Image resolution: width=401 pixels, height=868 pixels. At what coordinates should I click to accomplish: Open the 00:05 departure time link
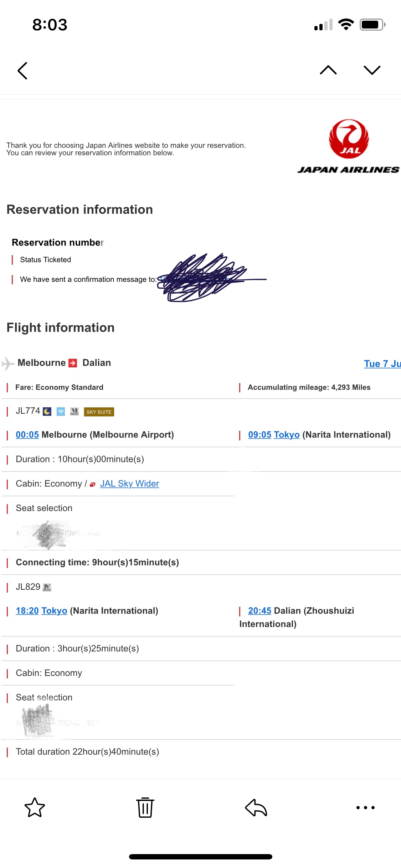pyautogui.click(x=27, y=435)
